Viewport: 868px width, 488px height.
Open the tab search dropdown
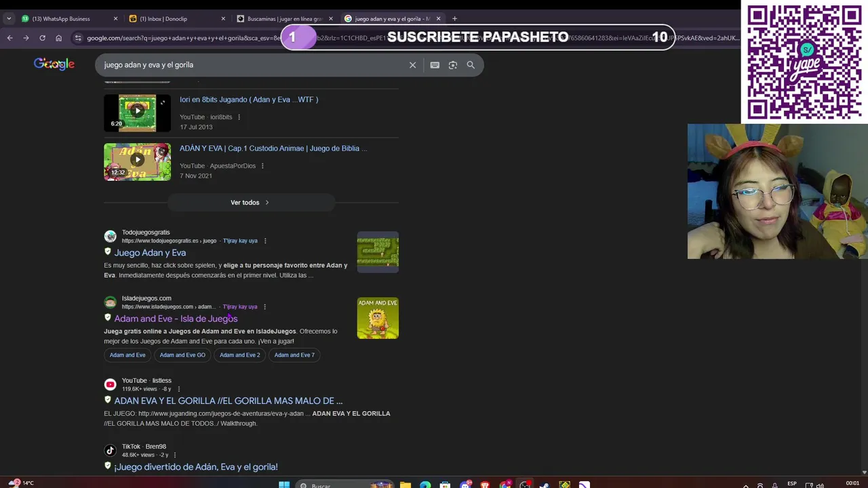click(8, 18)
